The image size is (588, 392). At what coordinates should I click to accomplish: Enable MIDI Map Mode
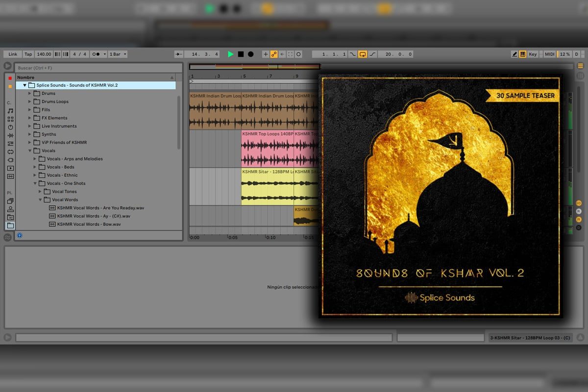click(550, 54)
